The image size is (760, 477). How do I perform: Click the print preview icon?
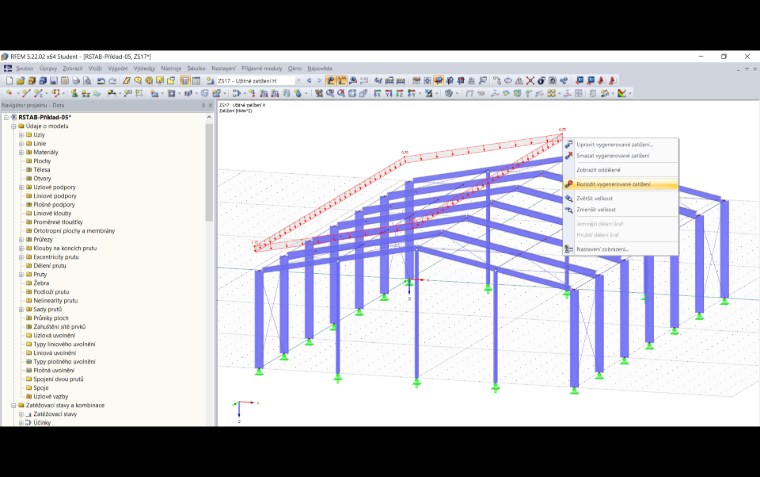point(87,80)
